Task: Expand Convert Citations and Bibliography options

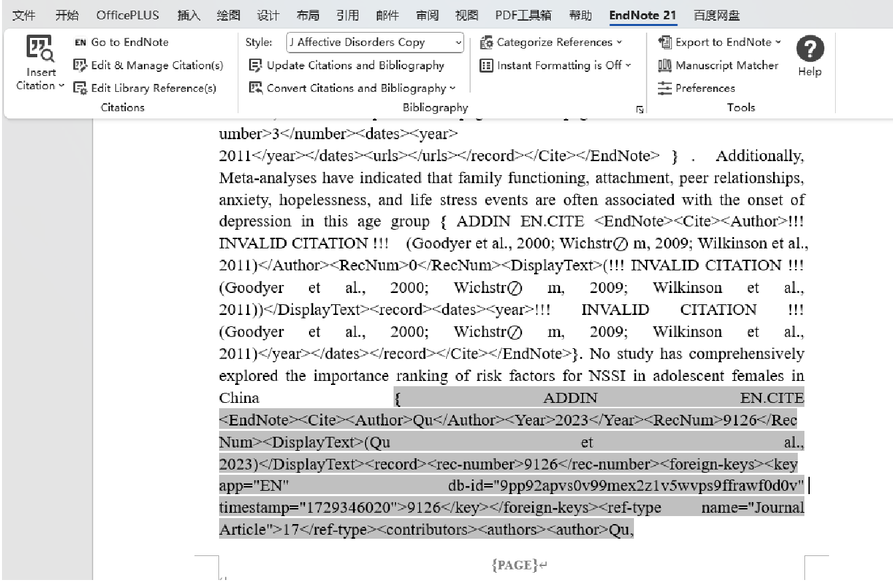Action: click(x=451, y=87)
